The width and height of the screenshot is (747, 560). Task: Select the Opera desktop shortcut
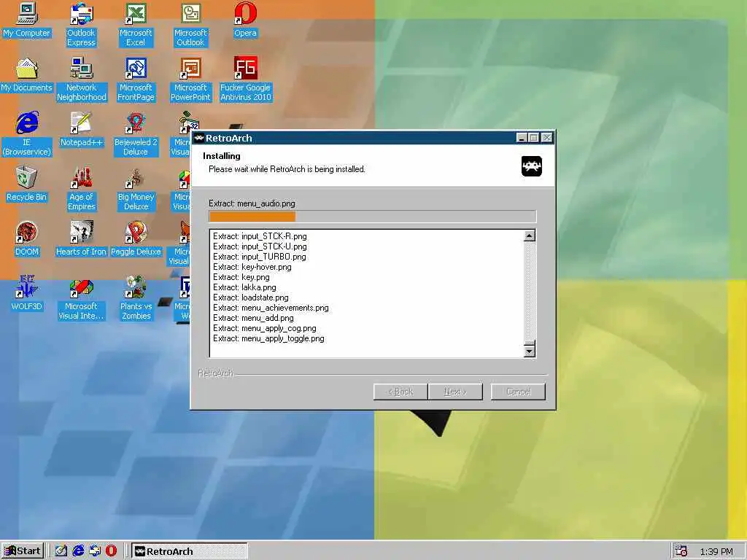click(245, 21)
